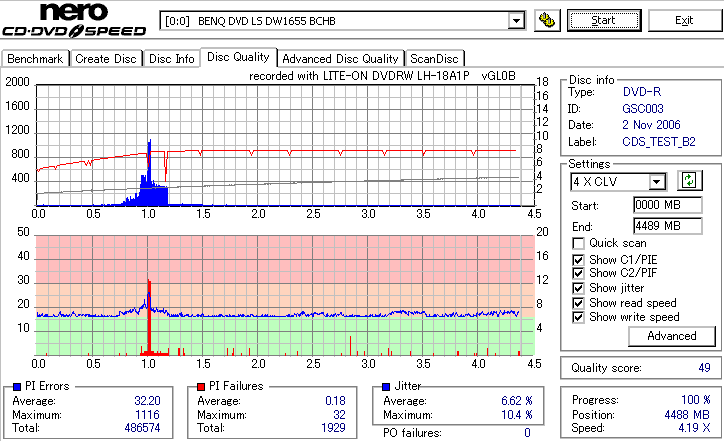Open the Advanced Disc Quality tab
The image size is (724, 441).
[x=340, y=59]
